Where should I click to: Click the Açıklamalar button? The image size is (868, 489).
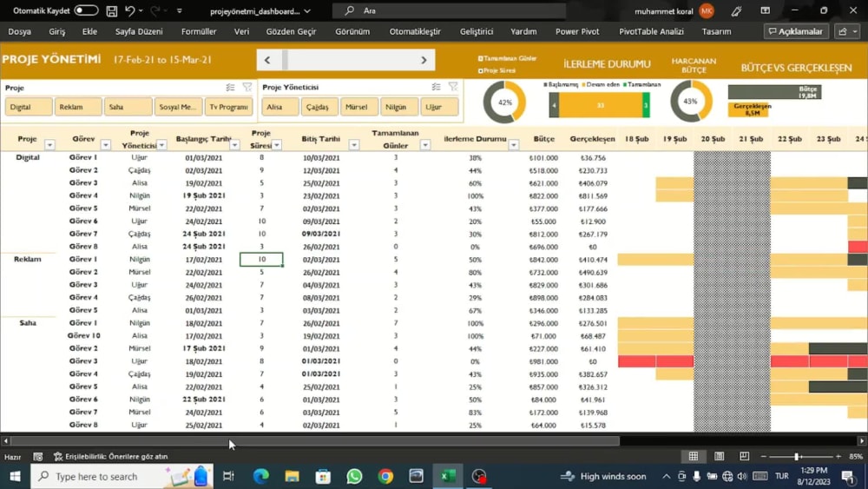tap(796, 31)
